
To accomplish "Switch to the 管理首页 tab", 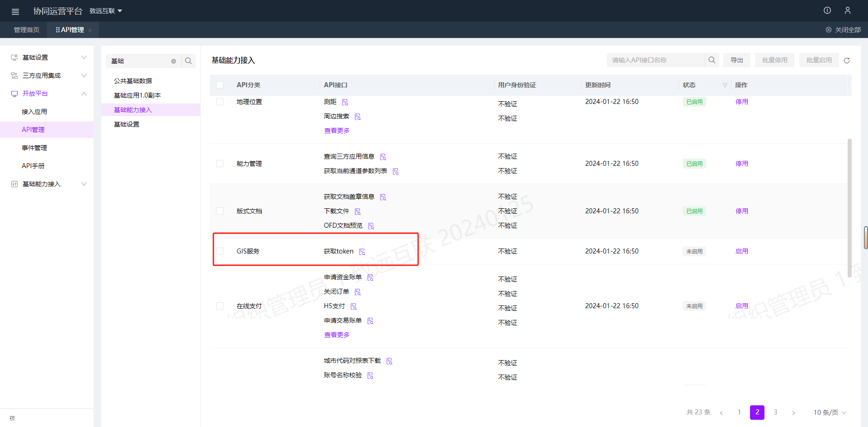I will click(27, 30).
